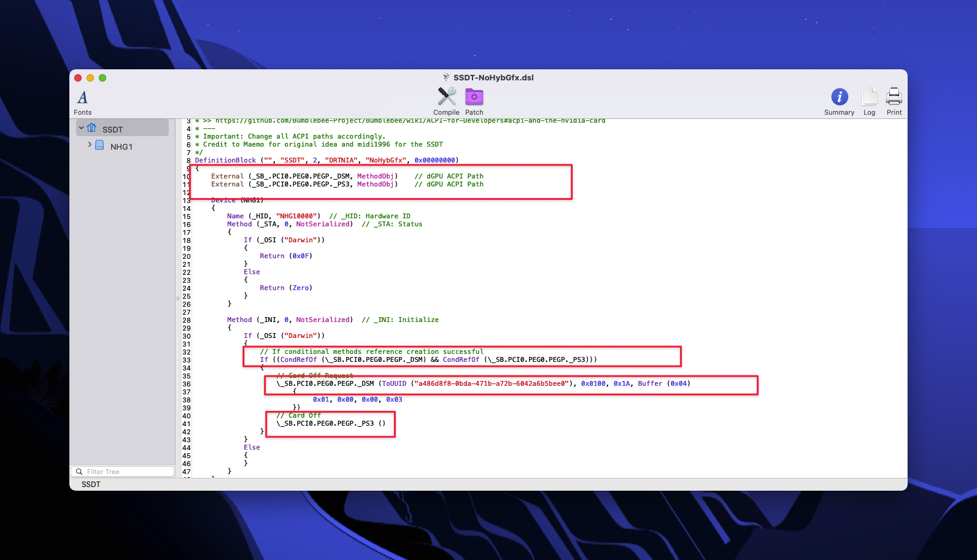The width and height of the screenshot is (977, 560).
Task: Click the SSDT path in the status bar
Action: [91, 485]
